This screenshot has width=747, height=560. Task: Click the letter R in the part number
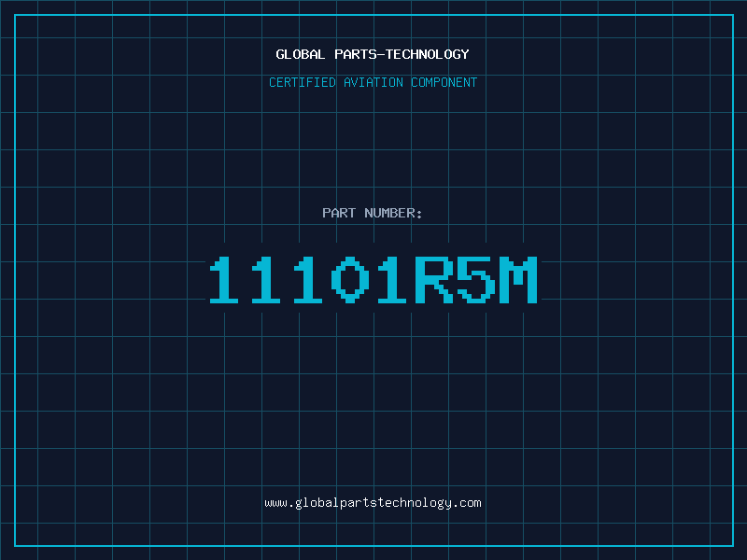[x=434, y=279]
